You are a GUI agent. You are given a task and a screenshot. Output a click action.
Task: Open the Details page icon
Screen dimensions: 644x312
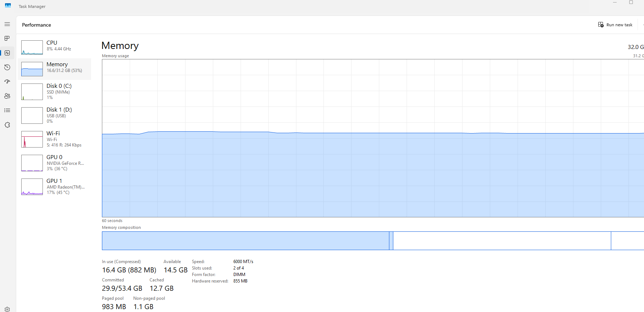tap(7, 110)
